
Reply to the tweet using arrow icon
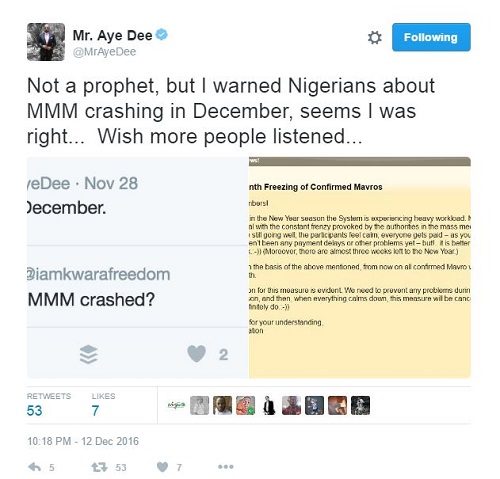[35, 467]
